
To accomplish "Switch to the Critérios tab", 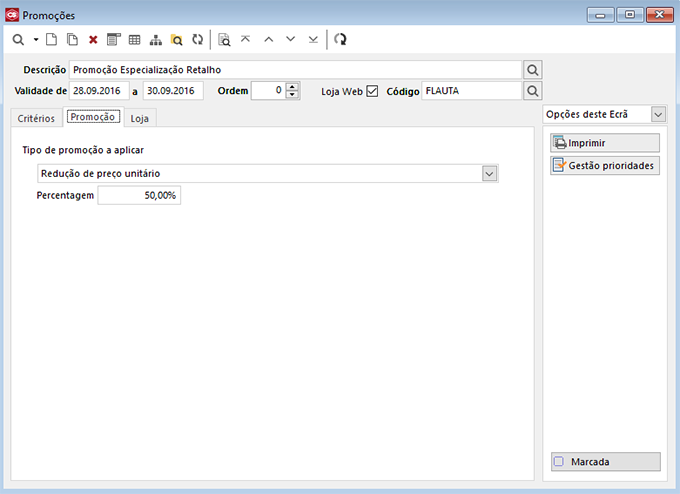I will point(36,118).
